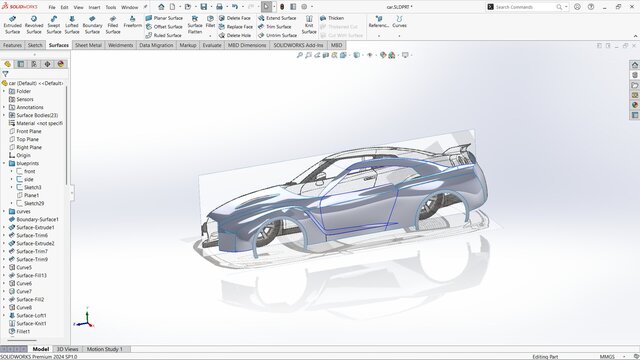Select the Extruded Surface tool
This screenshot has height=360, width=640.
click(12, 25)
